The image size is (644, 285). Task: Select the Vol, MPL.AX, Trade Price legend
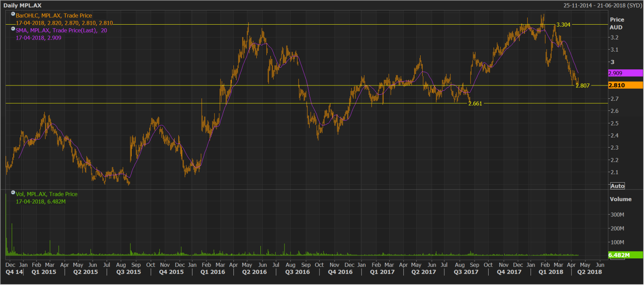[47, 194]
